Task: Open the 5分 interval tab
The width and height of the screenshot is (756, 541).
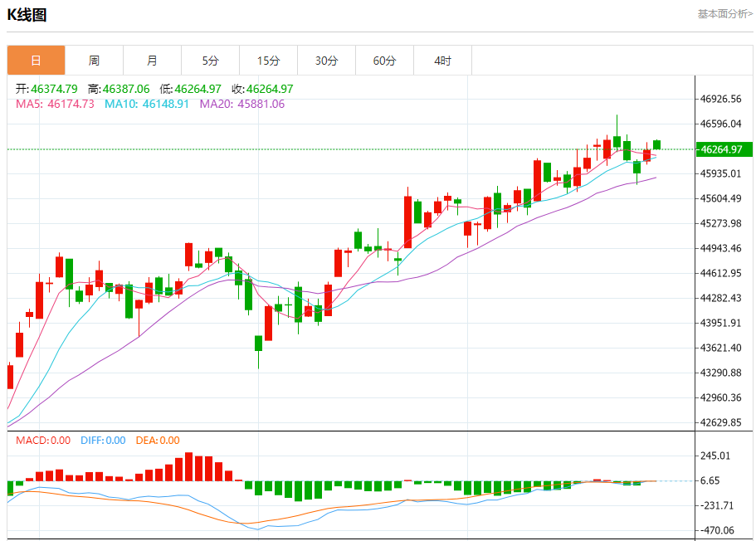Action: (x=210, y=61)
